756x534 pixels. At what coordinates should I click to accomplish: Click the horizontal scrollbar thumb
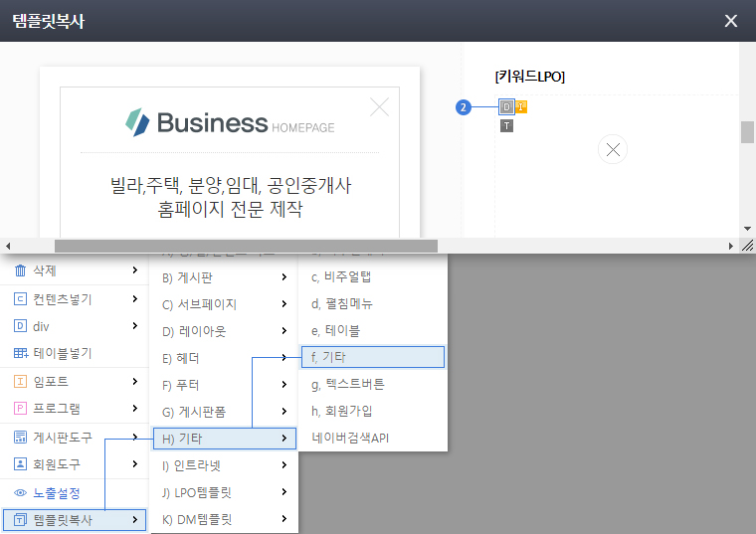coord(245,245)
